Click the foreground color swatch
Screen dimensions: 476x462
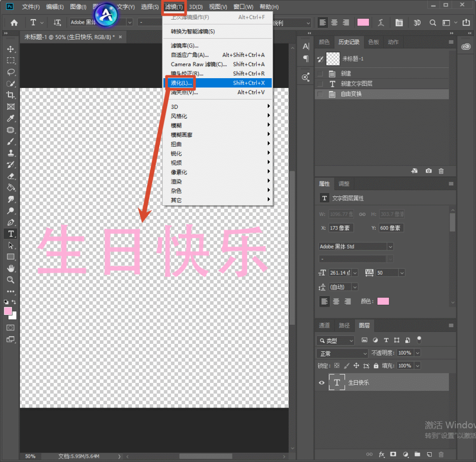8,311
